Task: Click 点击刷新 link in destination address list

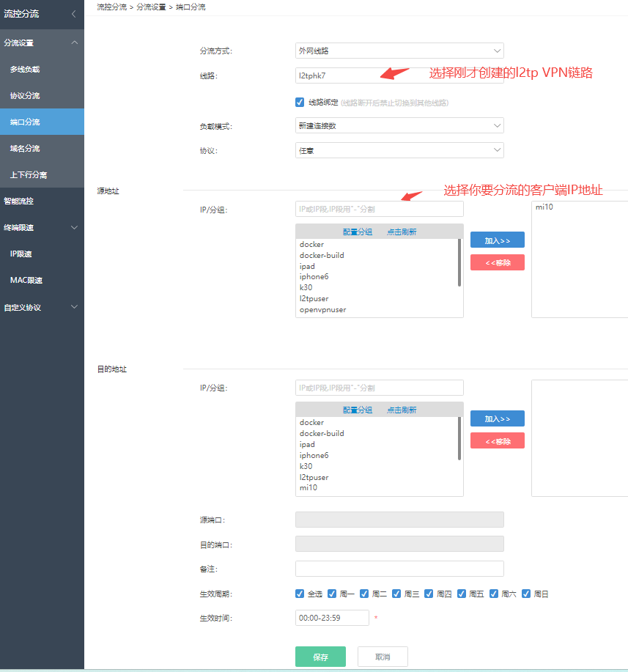Action: (402, 410)
